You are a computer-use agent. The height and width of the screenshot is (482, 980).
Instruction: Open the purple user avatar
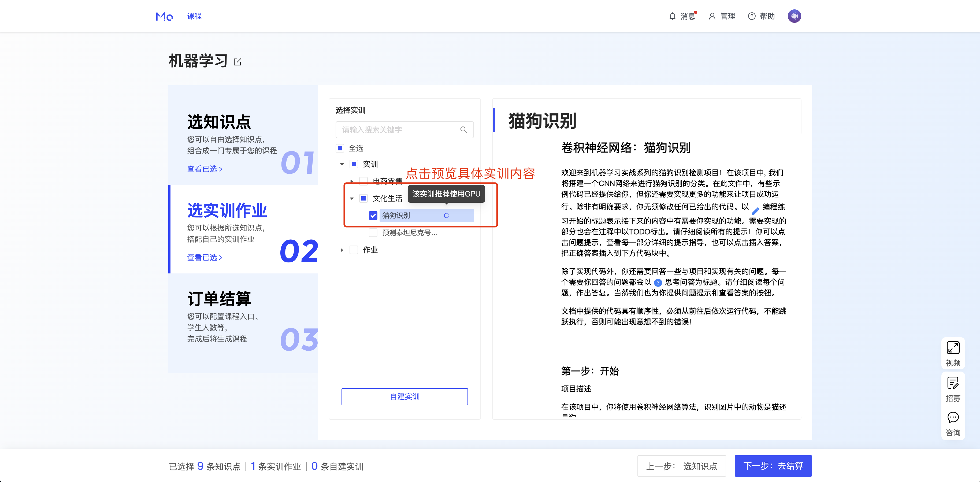[794, 16]
